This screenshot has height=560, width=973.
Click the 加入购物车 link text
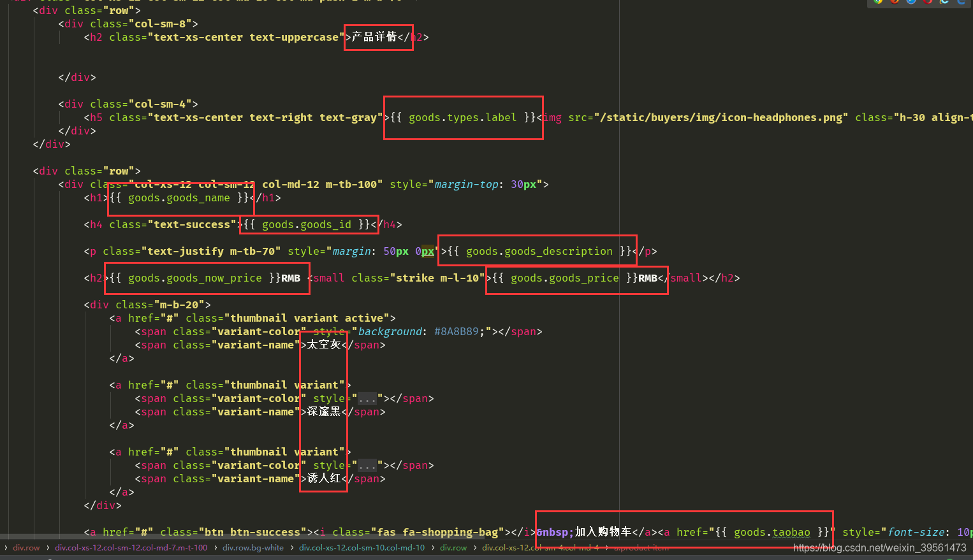603,532
